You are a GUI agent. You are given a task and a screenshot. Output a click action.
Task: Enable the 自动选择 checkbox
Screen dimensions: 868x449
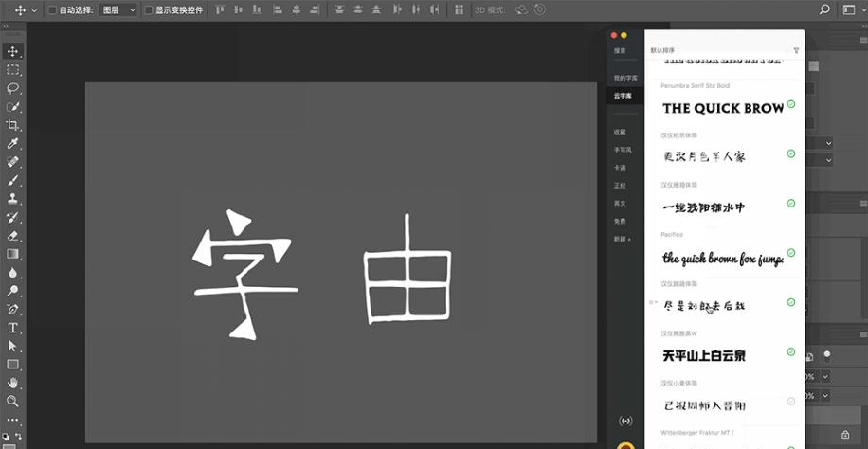(x=52, y=10)
